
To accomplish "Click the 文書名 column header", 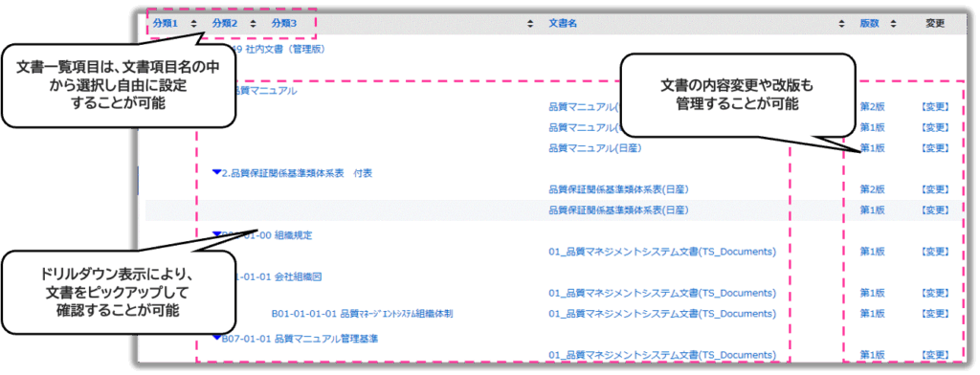I will (563, 24).
